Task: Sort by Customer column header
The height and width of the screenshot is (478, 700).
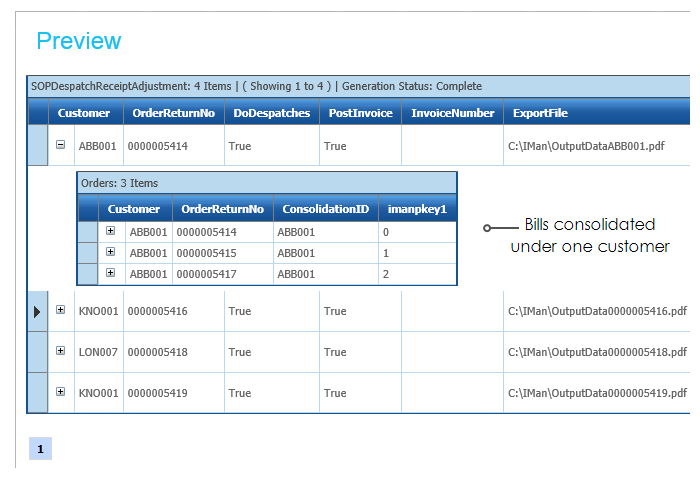Action: tap(85, 113)
